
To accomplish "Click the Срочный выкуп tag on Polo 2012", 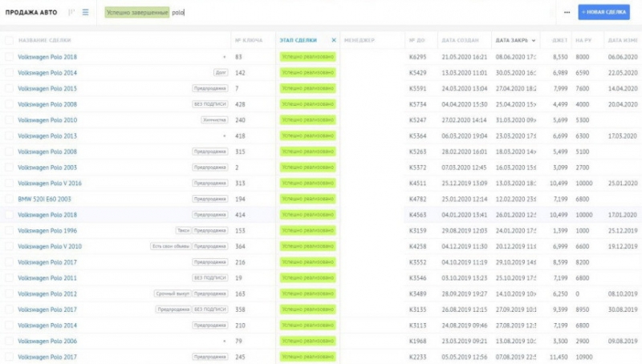I will [173, 293].
